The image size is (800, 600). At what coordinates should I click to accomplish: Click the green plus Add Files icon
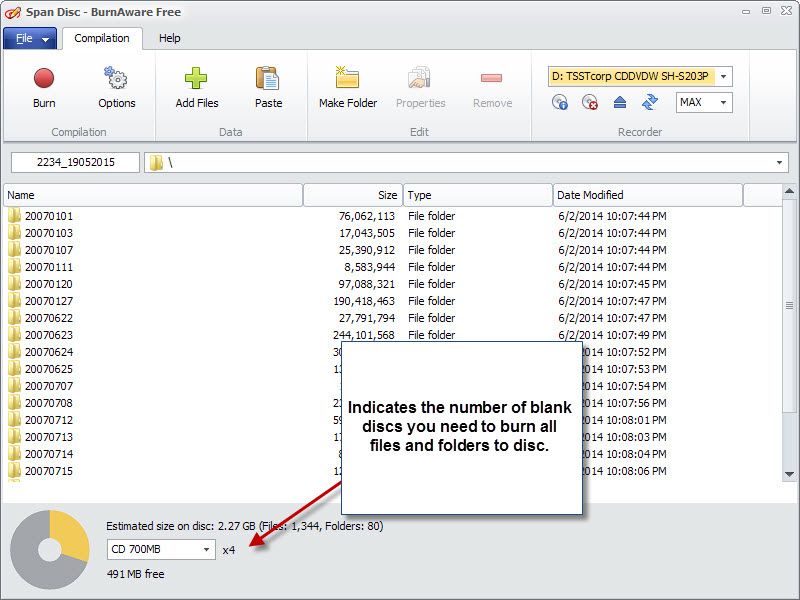pos(196,78)
